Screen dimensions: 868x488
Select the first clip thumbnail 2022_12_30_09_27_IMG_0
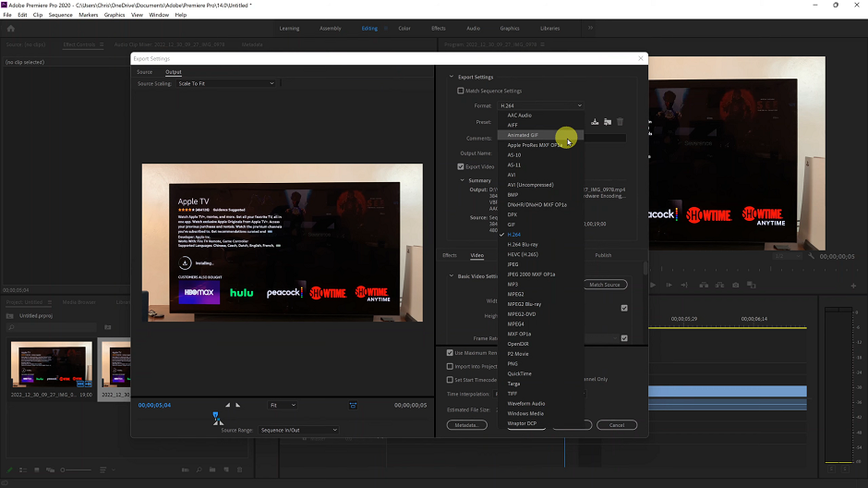click(52, 364)
